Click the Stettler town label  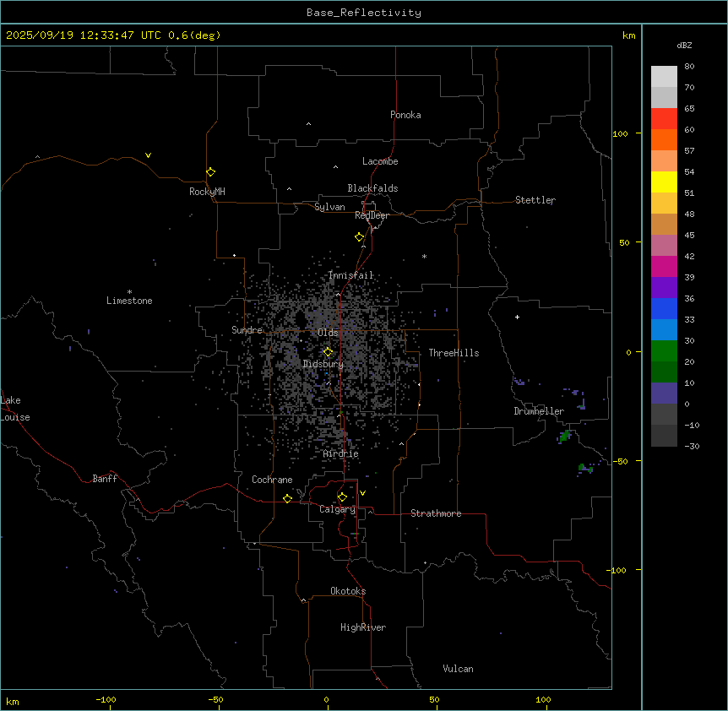[x=535, y=200]
